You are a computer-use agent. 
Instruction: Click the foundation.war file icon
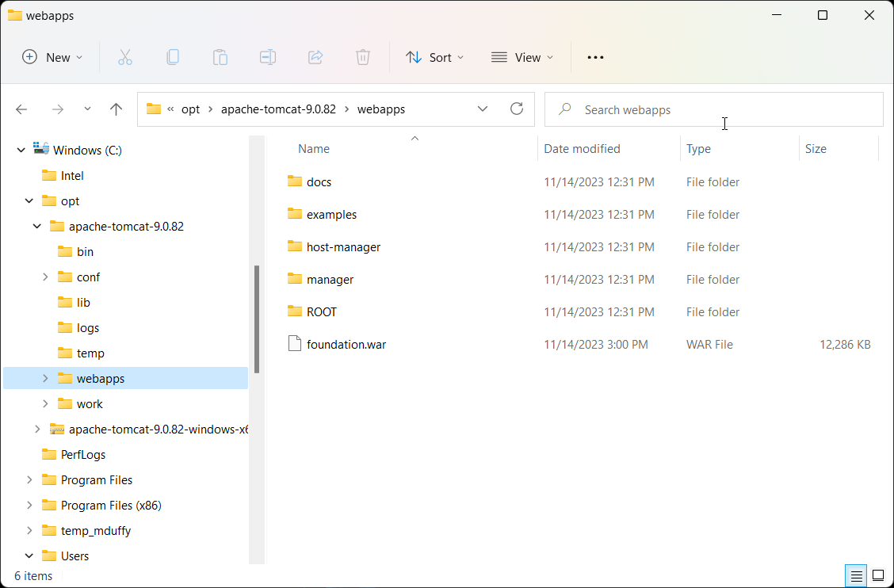pos(295,344)
